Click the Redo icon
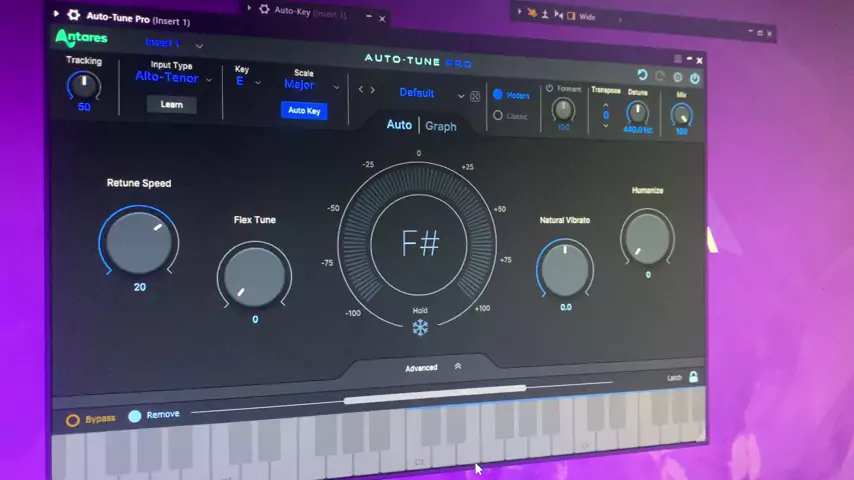The height and width of the screenshot is (480, 854). (x=660, y=76)
